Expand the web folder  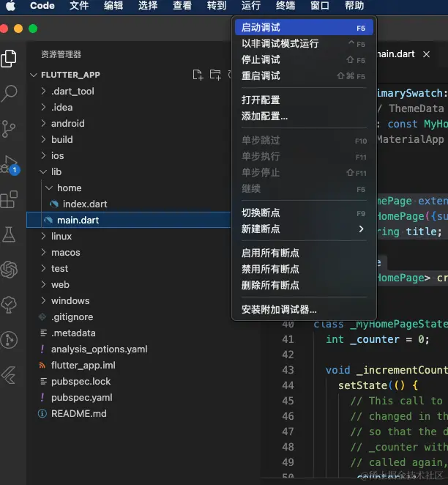pos(44,284)
